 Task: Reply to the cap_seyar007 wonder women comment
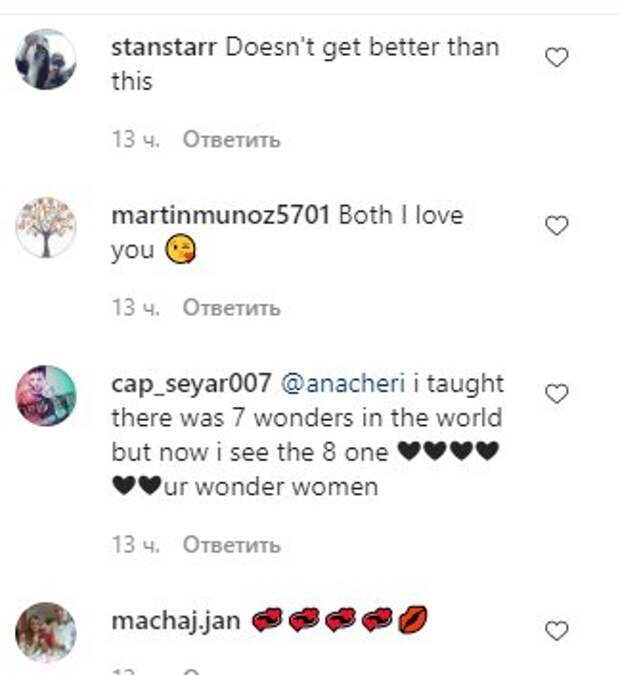click(x=231, y=545)
